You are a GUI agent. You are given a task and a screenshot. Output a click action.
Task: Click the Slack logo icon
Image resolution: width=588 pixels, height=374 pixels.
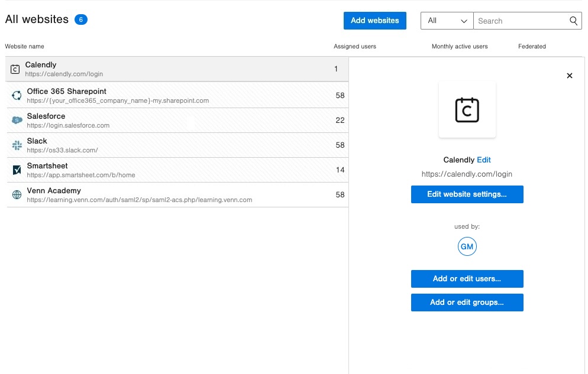(17, 145)
